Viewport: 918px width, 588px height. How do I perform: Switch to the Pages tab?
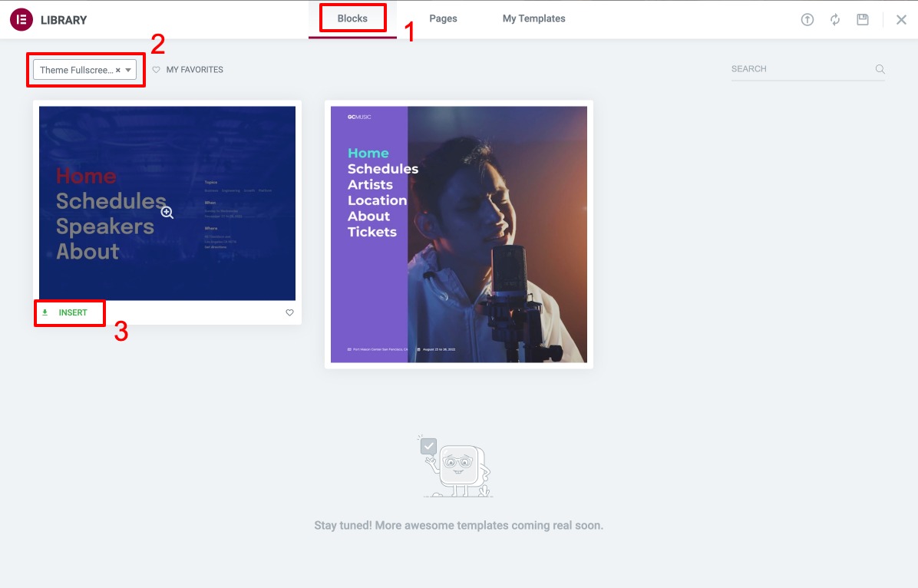[x=443, y=18]
